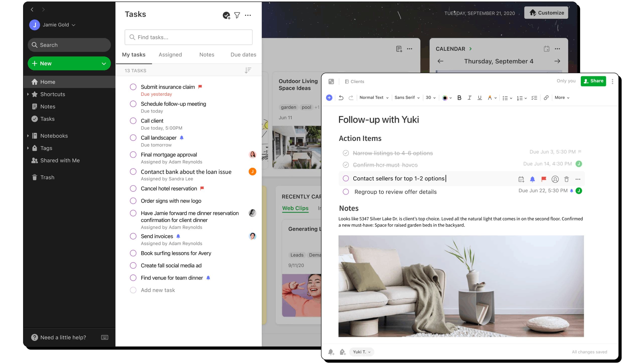Image resolution: width=642 pixels, height=364 pixels.
Task: Toggle checkbox for Contact sellers task
Action: click(345, 178)
